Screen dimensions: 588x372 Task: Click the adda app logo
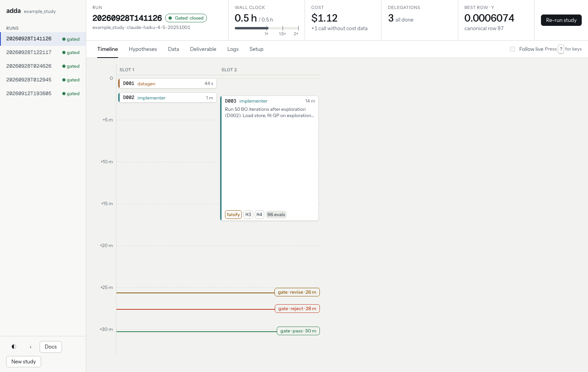pos(13,11)
